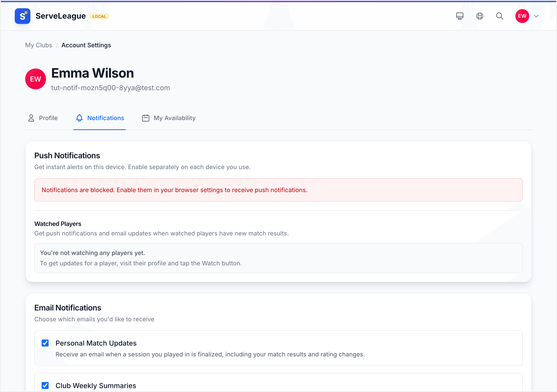Uncheck the Personal Match Updates checkbox
This screenshot has width=557, height=392.
[x=45, y=343]
